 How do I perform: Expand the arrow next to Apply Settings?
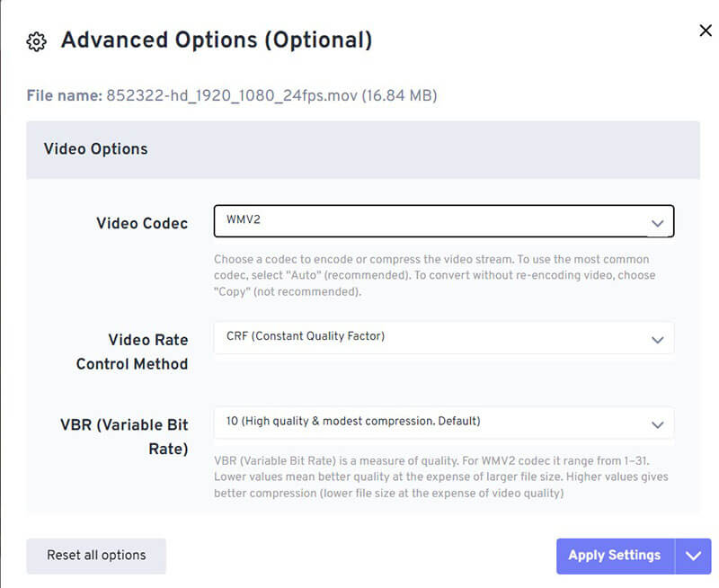coord(693,556)
